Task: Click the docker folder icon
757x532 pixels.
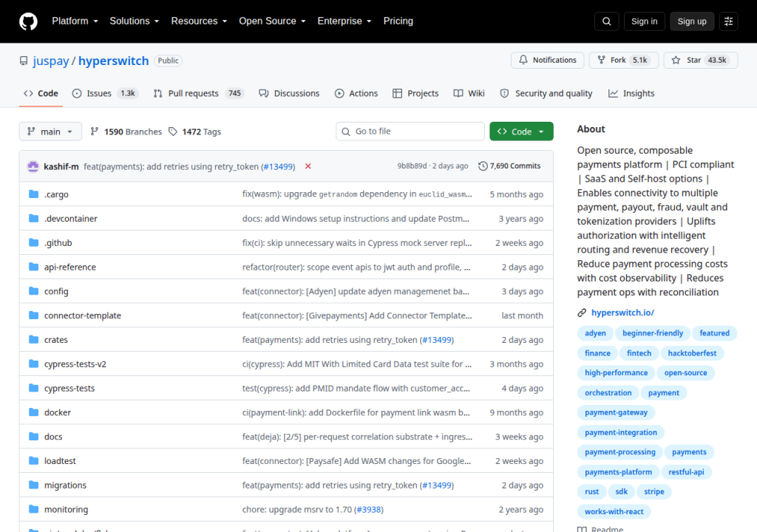Action: pyautogui.click(x=33, y=412)
